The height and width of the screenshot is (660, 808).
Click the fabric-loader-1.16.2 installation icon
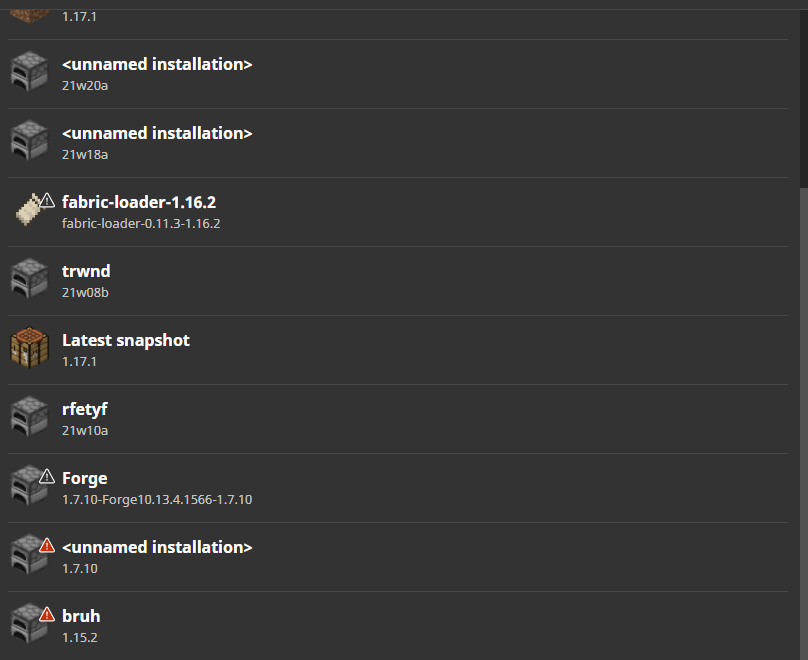pyautogui.click(x=29, y=211)
